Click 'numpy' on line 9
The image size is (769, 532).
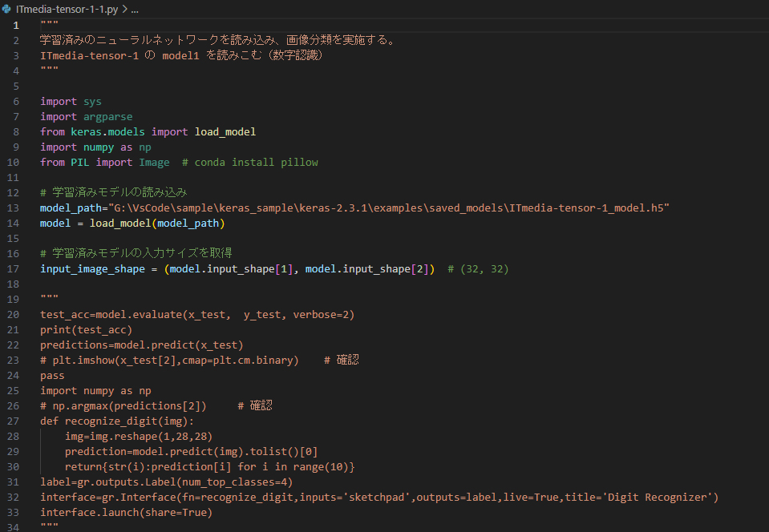click(98, 147)
